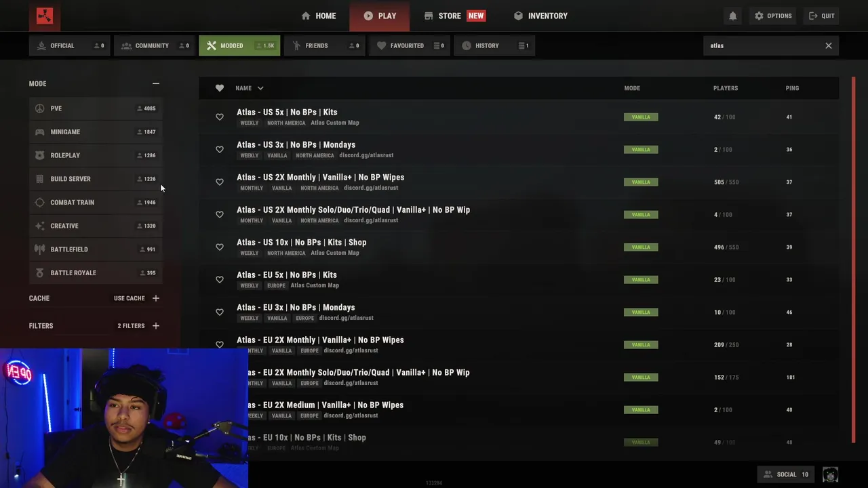The width and height of the screenshot is (868, 488).
Task: Sort servers by Name dropdown arrow
Action: point(260,88)
